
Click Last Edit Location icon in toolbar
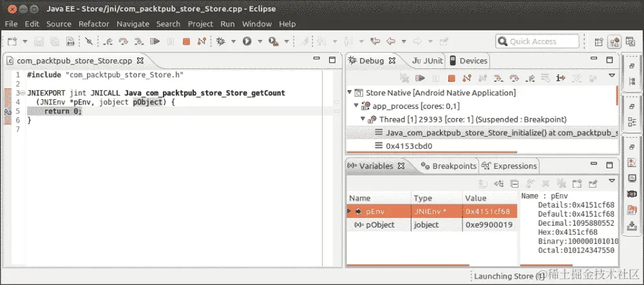click(375, 41)
